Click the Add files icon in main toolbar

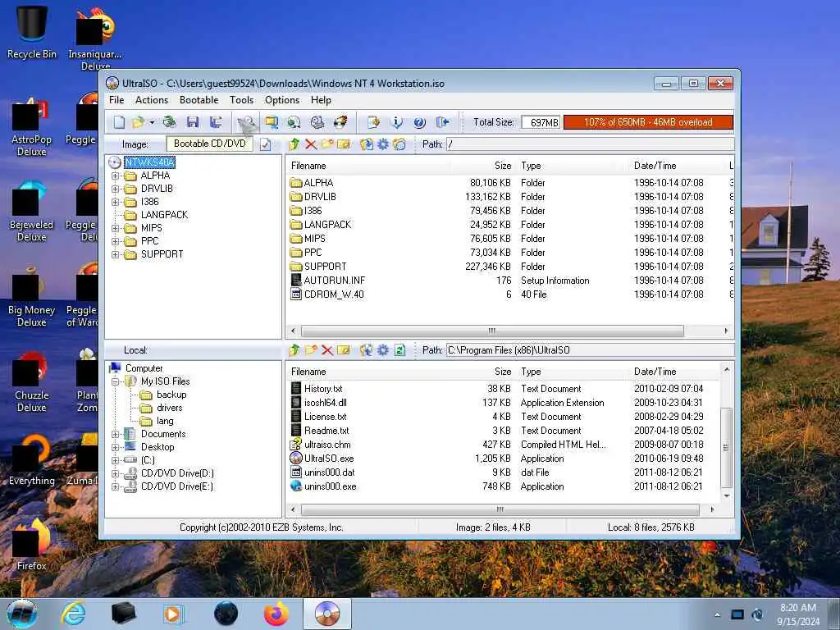[373, 123]
